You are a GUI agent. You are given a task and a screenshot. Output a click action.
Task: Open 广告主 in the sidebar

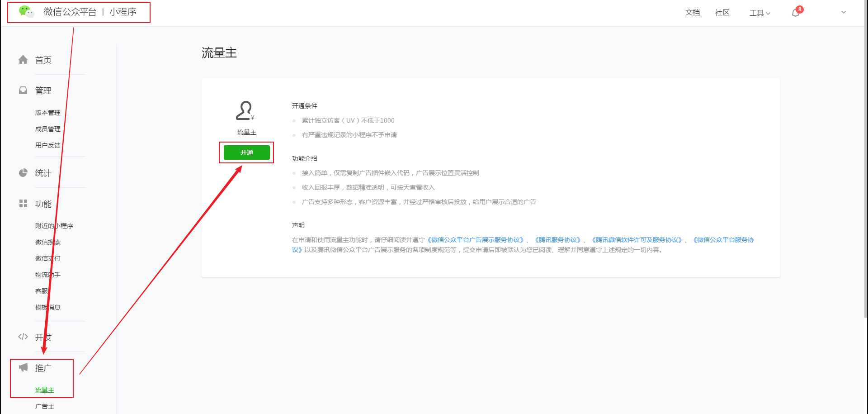pos(45,406)
